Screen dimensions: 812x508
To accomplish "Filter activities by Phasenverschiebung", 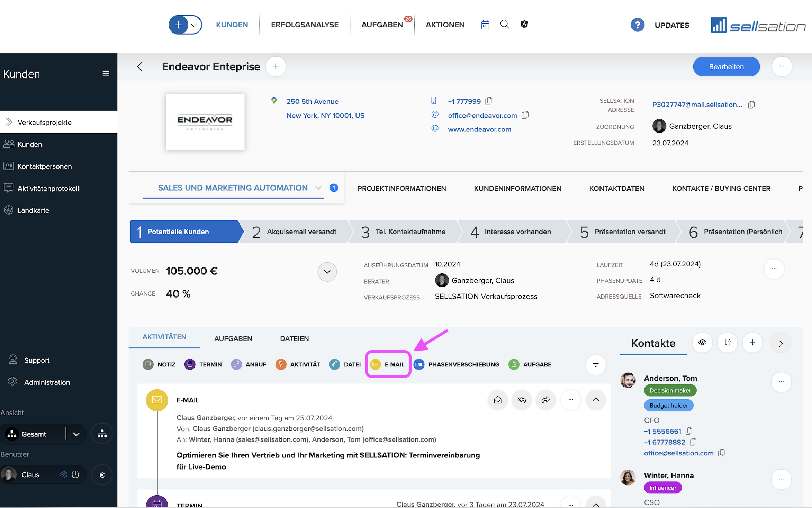I will coord(457,364).
